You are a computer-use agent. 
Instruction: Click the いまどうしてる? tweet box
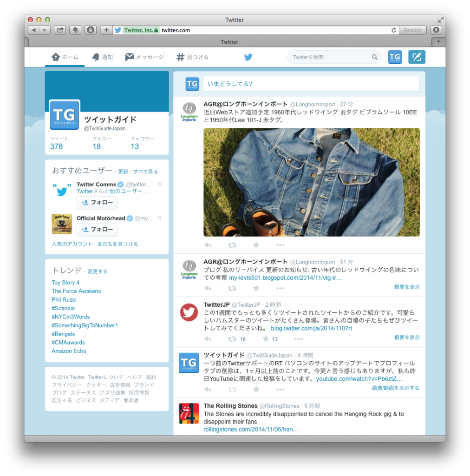pyautogui.click(x=311, y=84)
